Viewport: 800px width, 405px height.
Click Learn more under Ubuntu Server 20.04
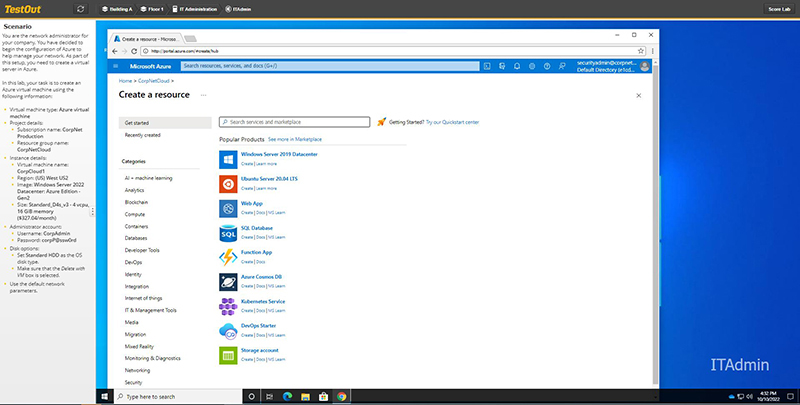pyautogui.click(x=266, y=188)
